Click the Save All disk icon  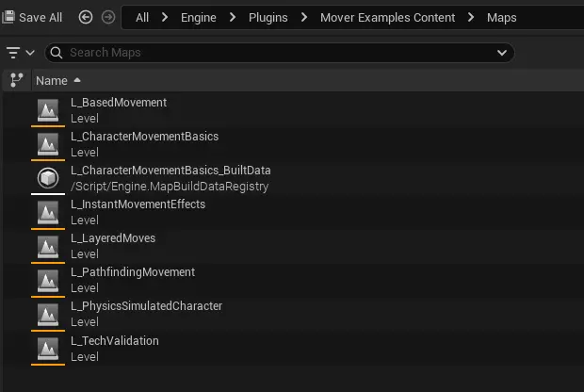[8, 17]
